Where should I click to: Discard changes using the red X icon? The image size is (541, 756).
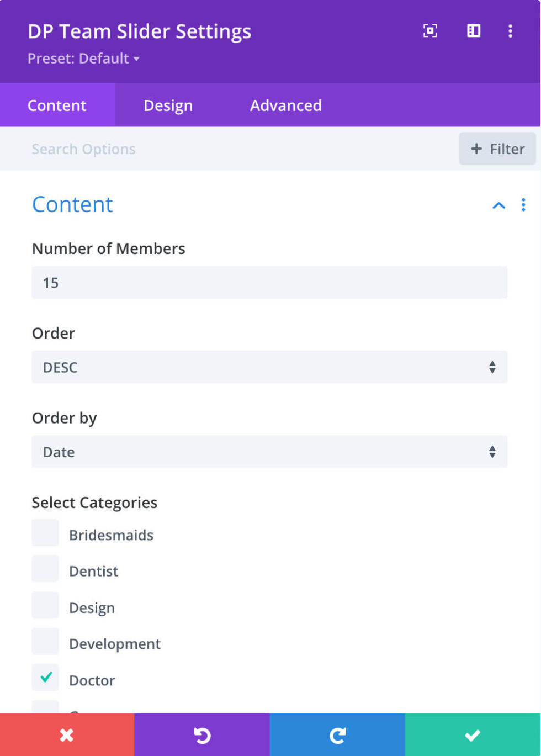(x=66, y=735)
